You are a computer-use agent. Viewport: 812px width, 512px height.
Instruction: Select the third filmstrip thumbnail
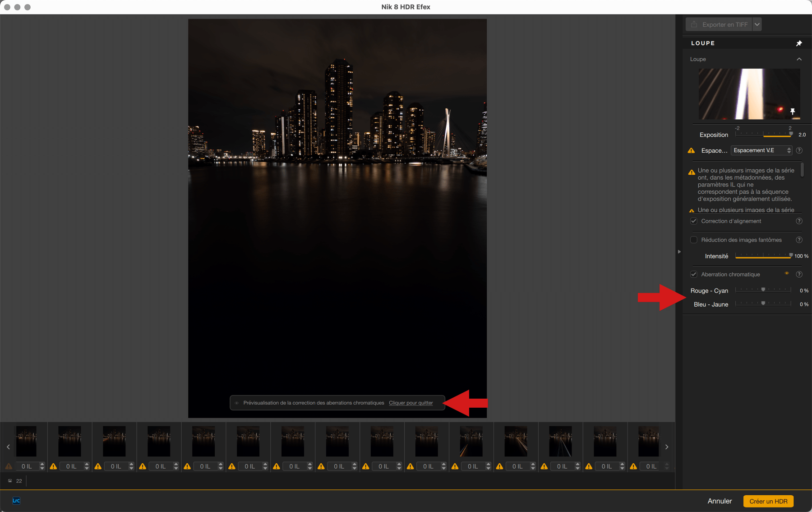(x=114, y=442)
